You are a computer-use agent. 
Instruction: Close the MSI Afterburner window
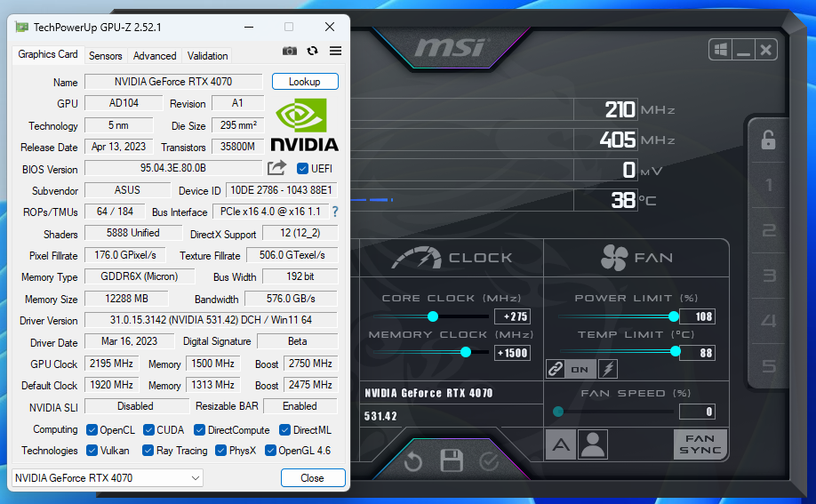765,50
